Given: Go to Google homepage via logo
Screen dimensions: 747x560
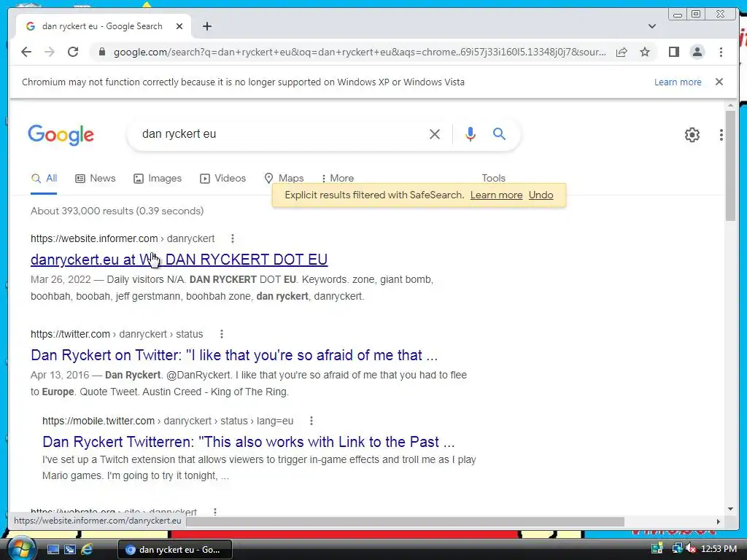Looking at the screenshot, I should click(x=61, y=135).
